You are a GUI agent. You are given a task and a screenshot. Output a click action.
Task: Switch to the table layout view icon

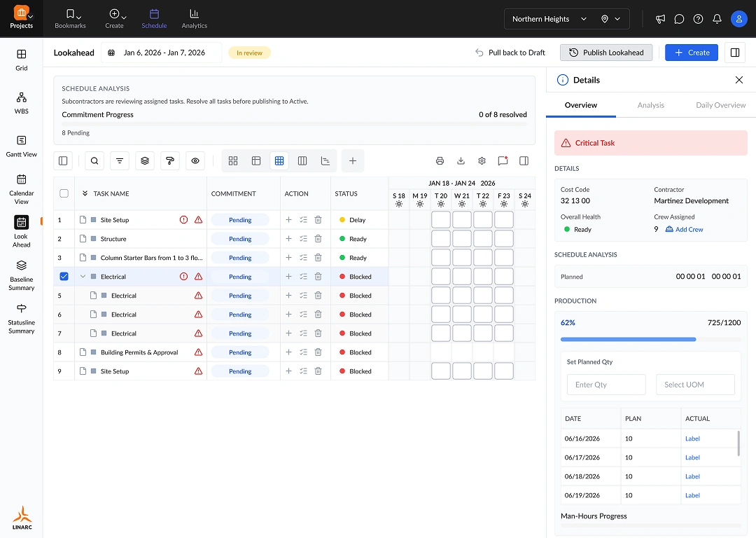pyautogui.click(x=256, y=160)
